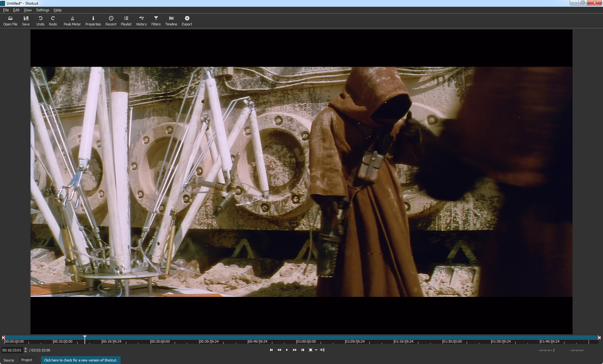Click the check for new Shotcut version notice
This screenshot has height=364, width=603.
click(81, 360)
